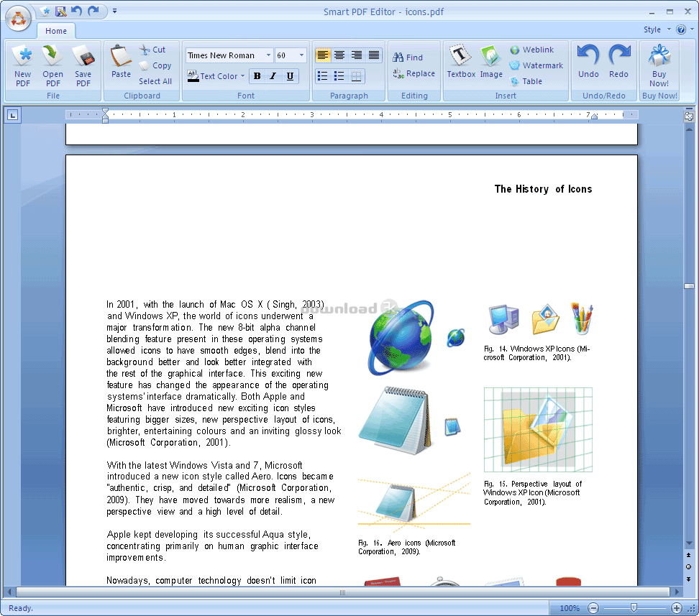Click Select All in Clipboard group
Screen dimensions: 699x616
pyautogui.click(x=155, y=81)
